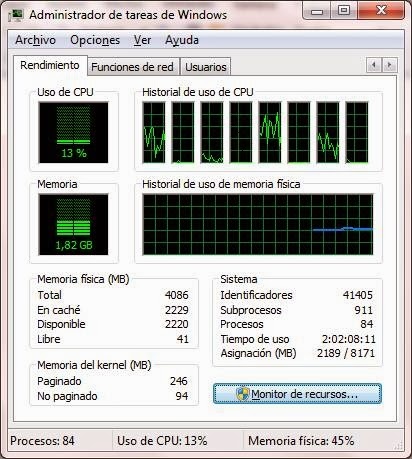Minimize the Task Manager window
Viewport: 412px width, 459px height.
pos(317,11)
